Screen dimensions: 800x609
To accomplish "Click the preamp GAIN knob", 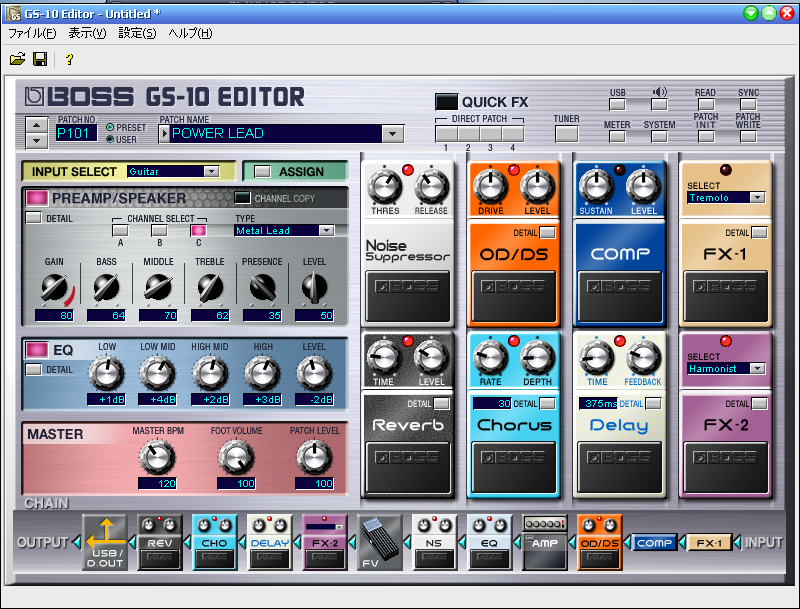I will pos(55,288).
